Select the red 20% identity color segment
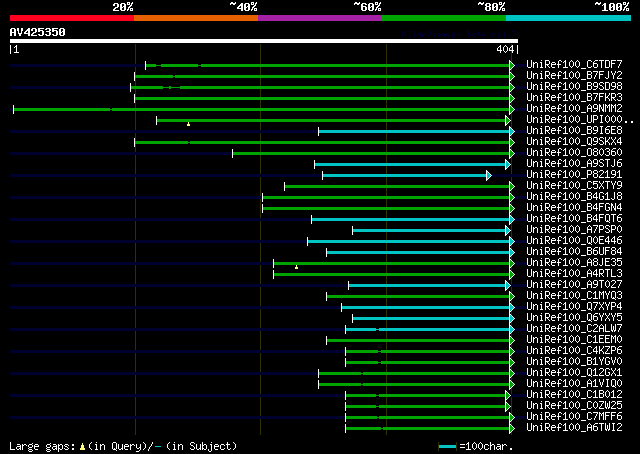Image resolution: width=640 pixels, height=454 pixels. pyautogui.click(x=72, y=18)
